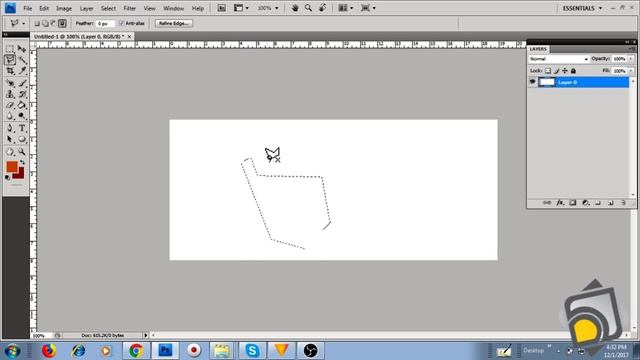Open the Layer menu
Viewport: 640px width, 360px height.
86,8
